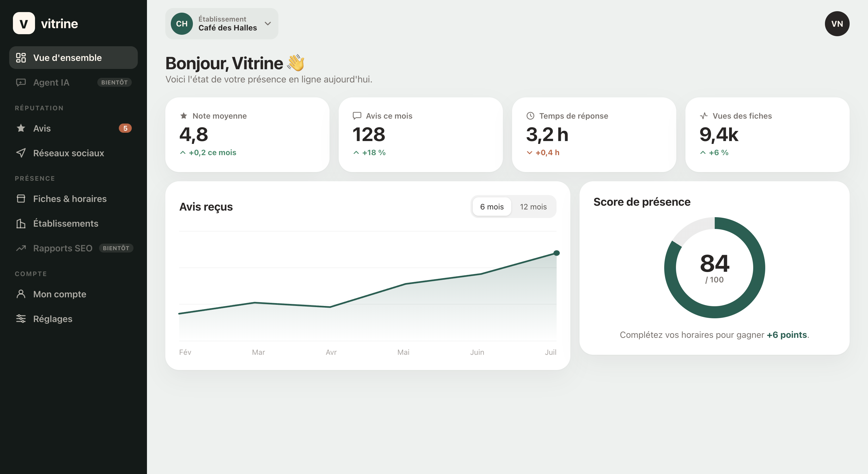
Task: Click the pulse icon beside Vues des fiches
Action: (704, 116)
